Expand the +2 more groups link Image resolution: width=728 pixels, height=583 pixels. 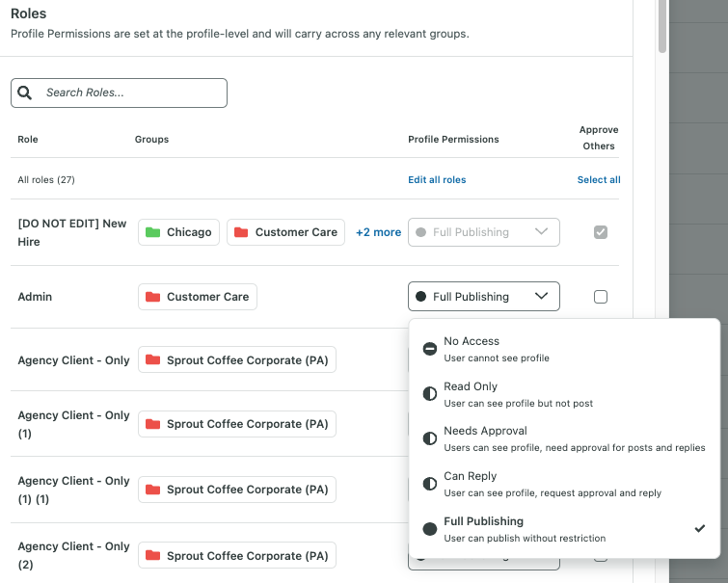coord(378,232)
